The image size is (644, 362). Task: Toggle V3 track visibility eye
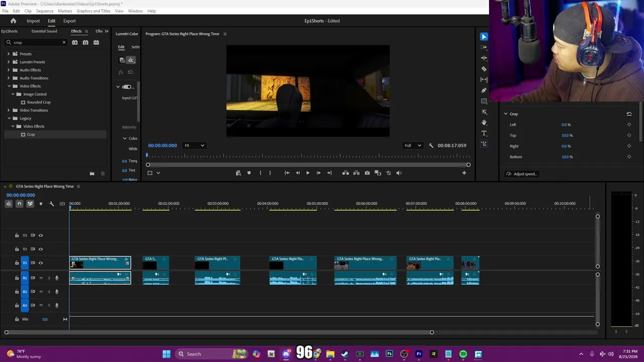[x=41, y=235]
